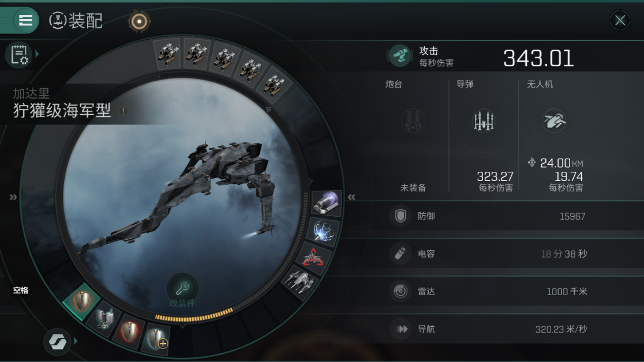This screenshot has width=644, height=362.
Task: Select the blue energy sphere module
Action: [x=324, y=231]
